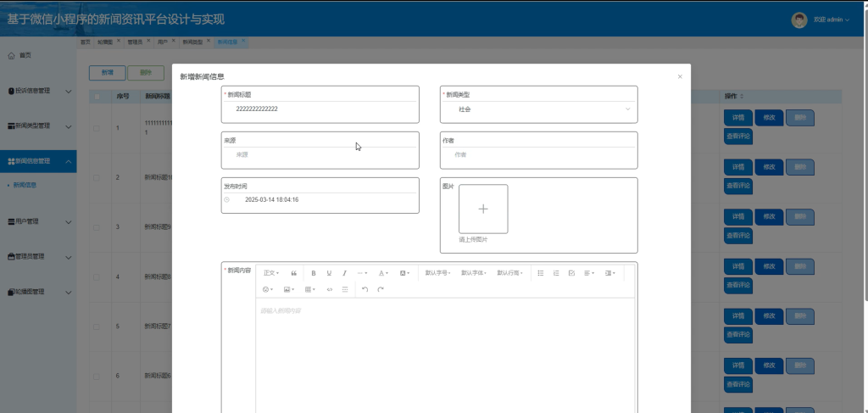
Task: Toggle the select-all checkbox in table header
Action: 97,97
